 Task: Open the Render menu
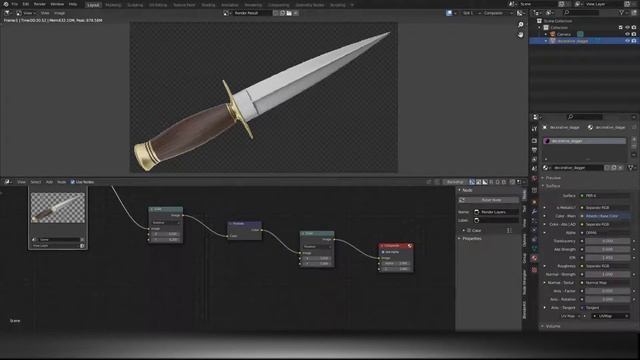coord(40,4)
